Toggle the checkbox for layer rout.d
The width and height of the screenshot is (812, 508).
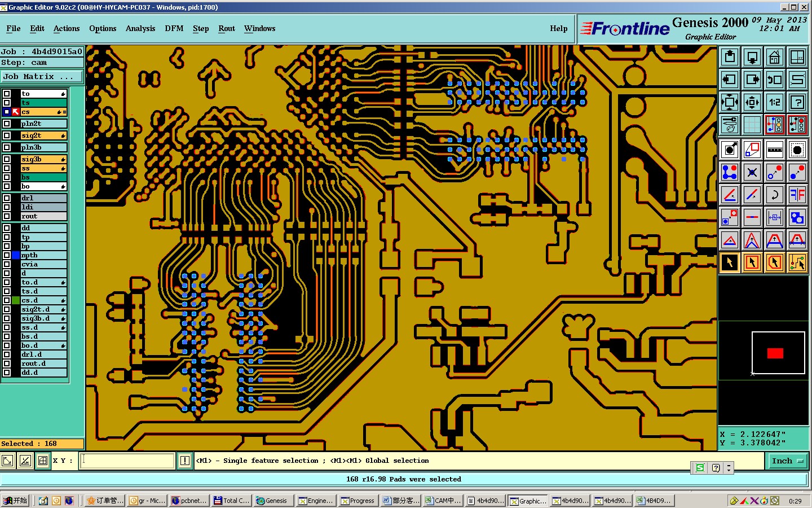click(x=7, y=364)
